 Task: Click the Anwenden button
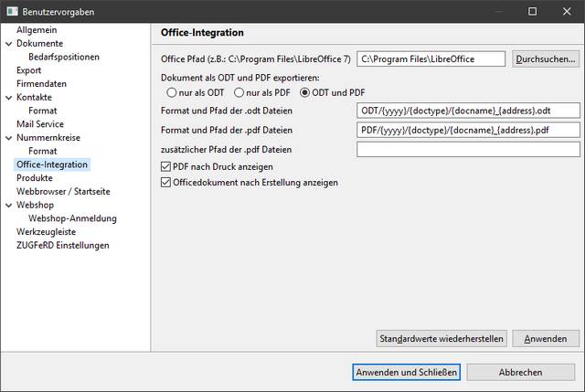[x=546, y=339]
